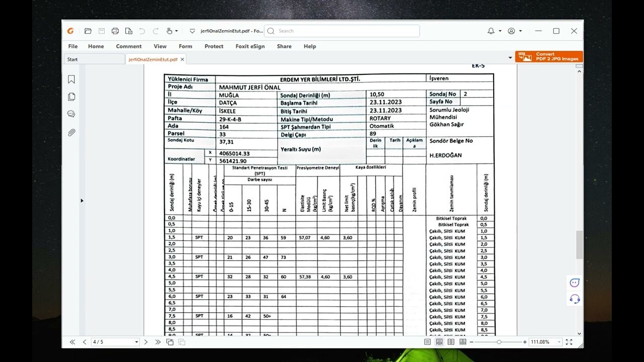
Task: Expand the page number dropdown
Action: (136, 342)
